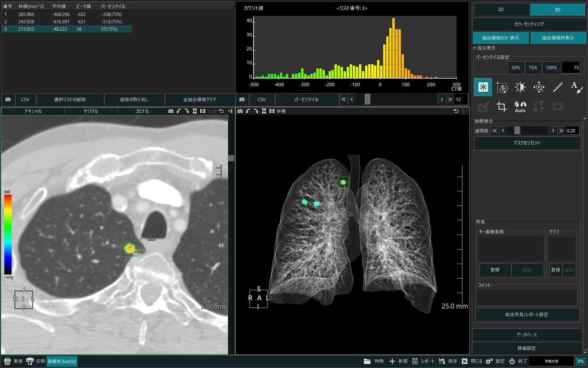Select the ruler measurement tool
Viewport: 588px width, 368px height.
point(558,87)
